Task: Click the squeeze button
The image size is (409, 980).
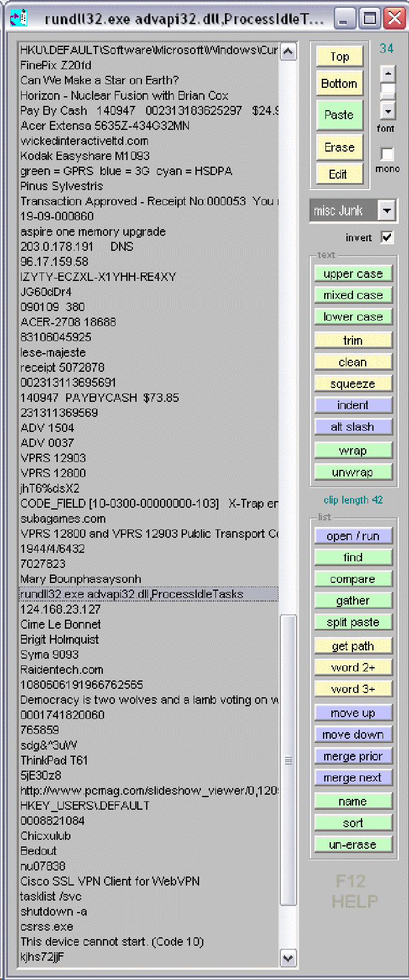Action: 352,384
